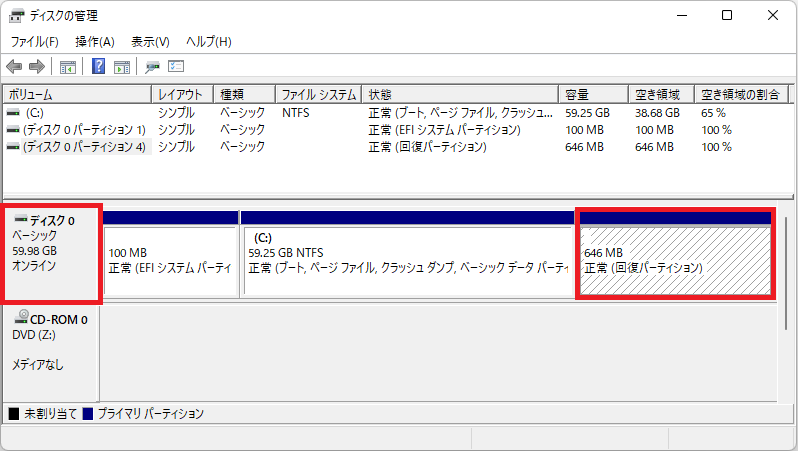798x451 pixels.
Task: Click the オンライン status text of ディスク 0
Action: pyautogui.click(x=34, y=266)
